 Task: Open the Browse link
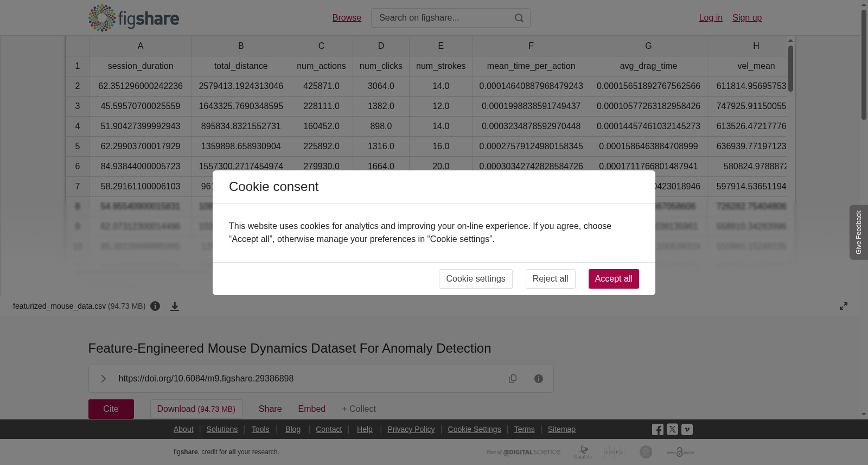pyautogui.click(x=347, y=18)
